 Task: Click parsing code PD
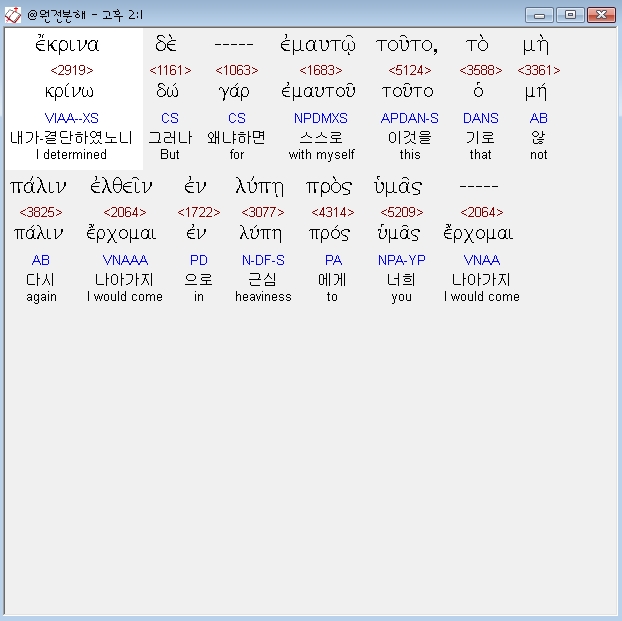coord(199,260)
